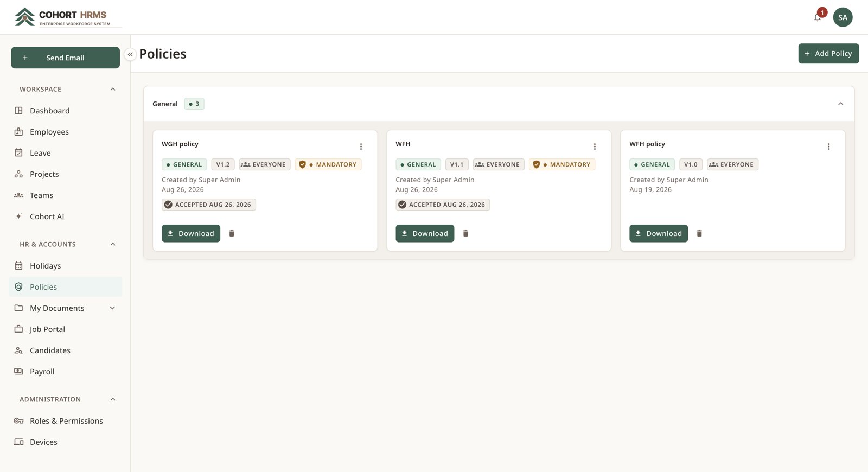868x472 pixels.
Task: Download the WFH V1.1 policy document
Action: point(425,233)
